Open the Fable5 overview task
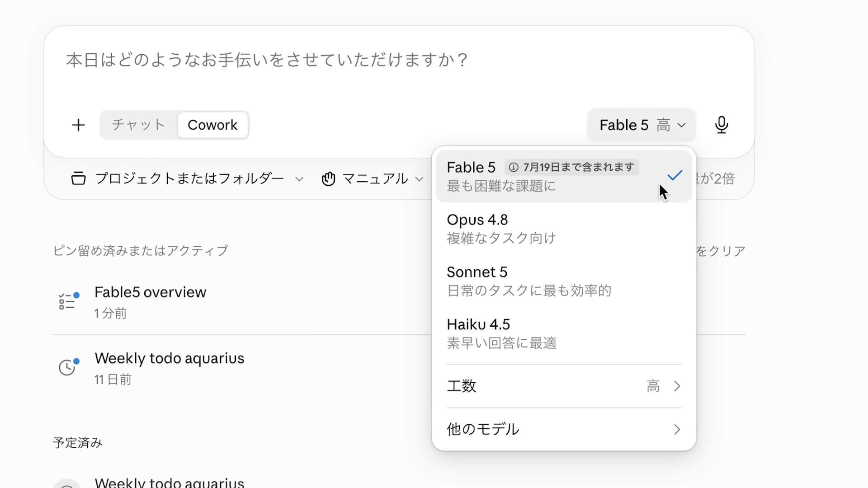 (399, 302)
